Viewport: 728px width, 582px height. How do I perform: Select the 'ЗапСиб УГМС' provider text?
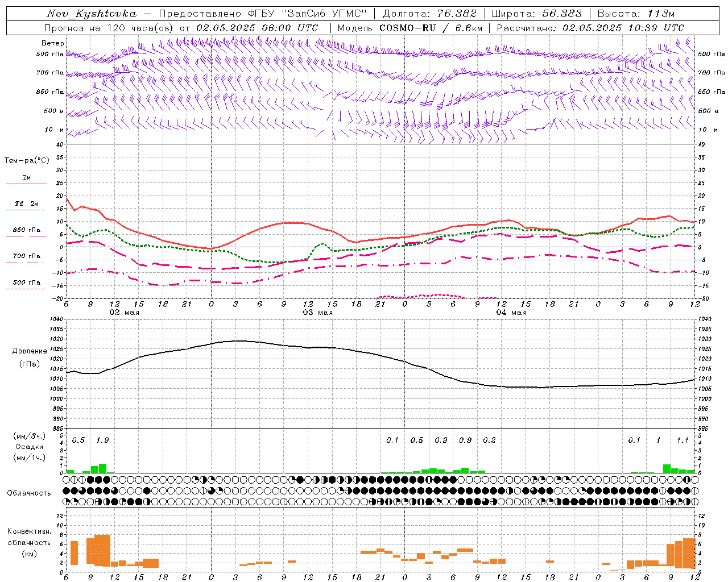point(325,14)
